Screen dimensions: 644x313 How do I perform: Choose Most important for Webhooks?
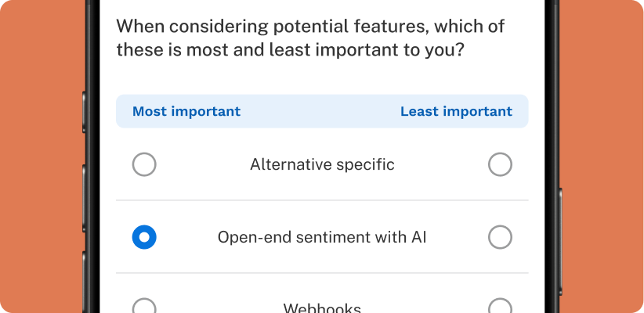tap(144, 306)
